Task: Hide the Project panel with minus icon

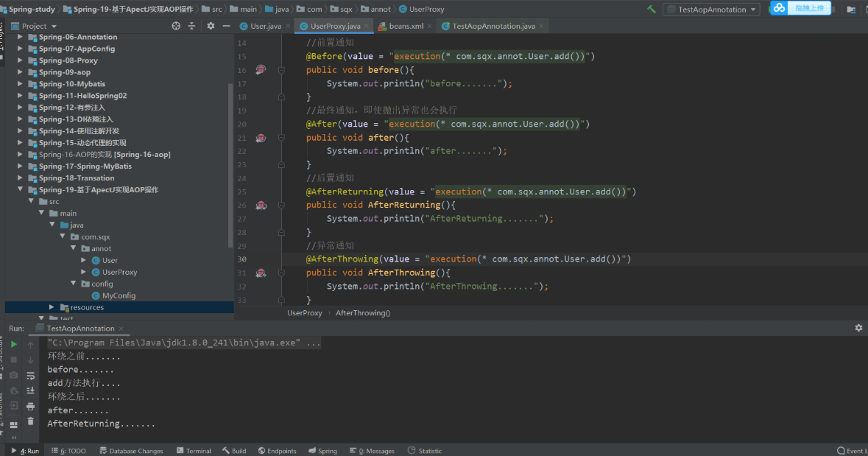Action: [226, 26]
